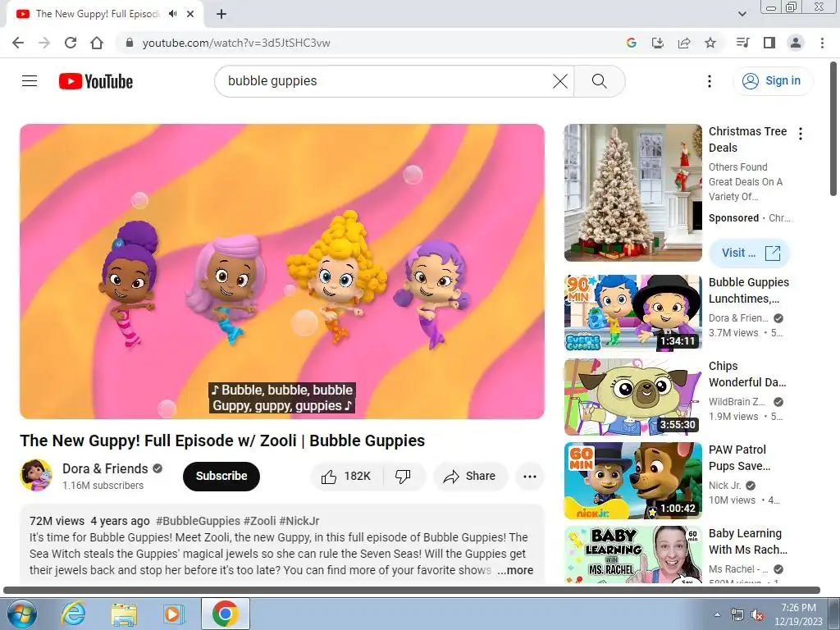
Task: Click the page vertical scrollbar
Action: coord(833,129)
